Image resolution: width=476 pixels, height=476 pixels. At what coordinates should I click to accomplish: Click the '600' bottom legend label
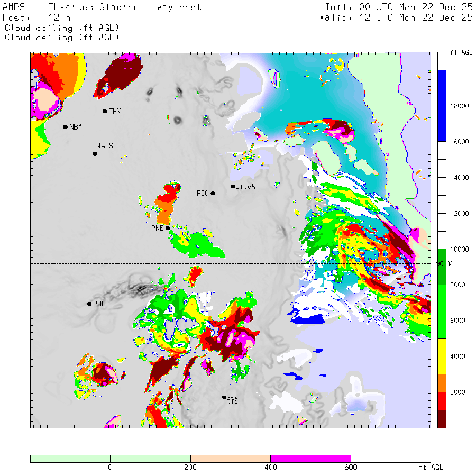coord(351,468)
